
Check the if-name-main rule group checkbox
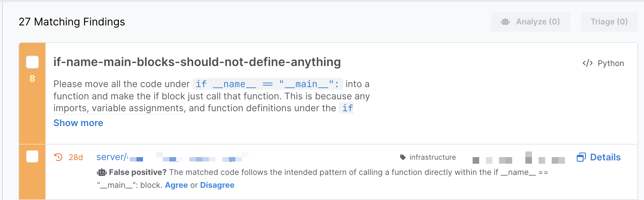pyautogui.click(x=32, y=62)
